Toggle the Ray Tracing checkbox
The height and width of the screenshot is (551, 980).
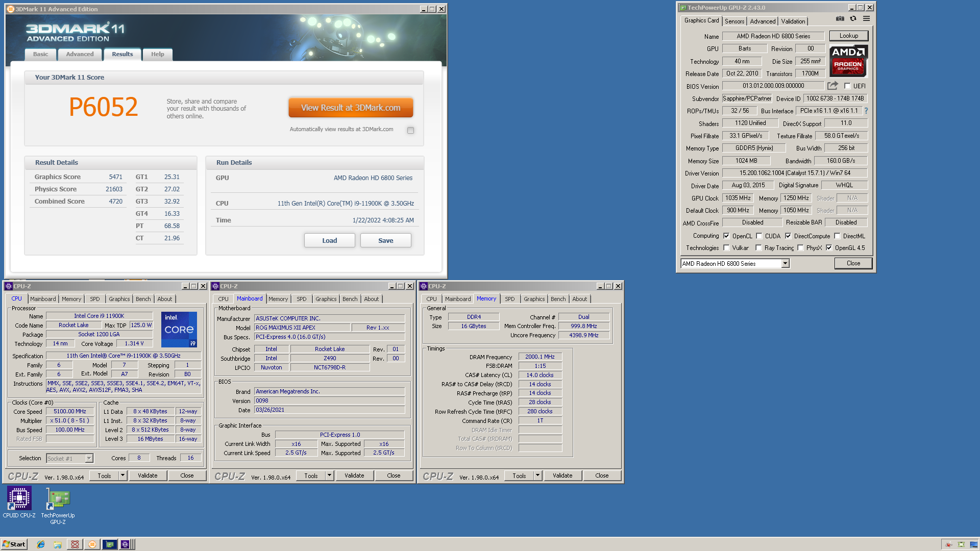(x=758, y=248)
